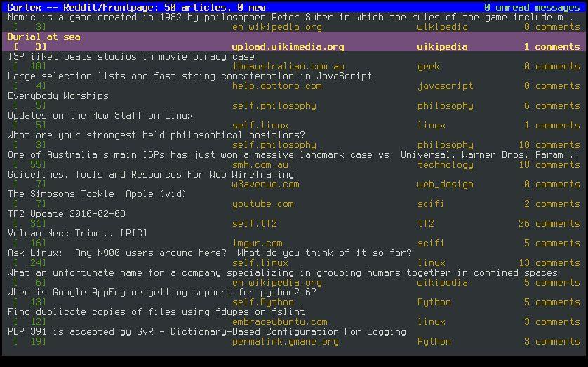This screenshot has width=588, height=367.
Task: Select "Find duplicate copies of files using fdupes or fslint"
Action: click(156, 312)
